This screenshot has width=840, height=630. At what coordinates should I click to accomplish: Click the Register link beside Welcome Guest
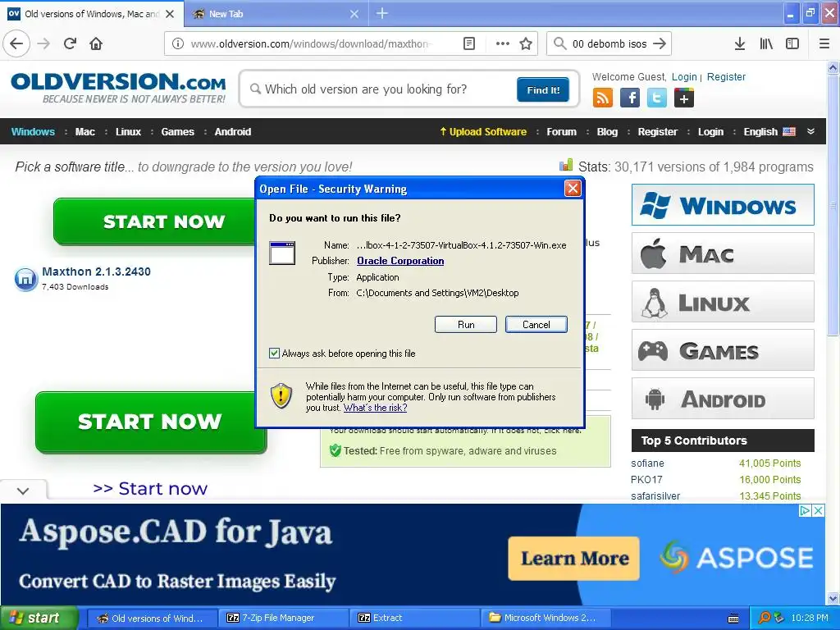point(726,76)
